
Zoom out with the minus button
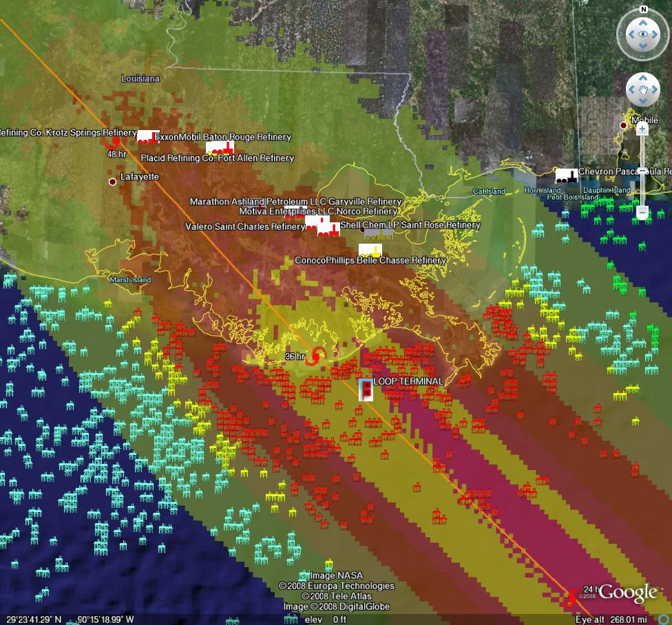point(642,211)
